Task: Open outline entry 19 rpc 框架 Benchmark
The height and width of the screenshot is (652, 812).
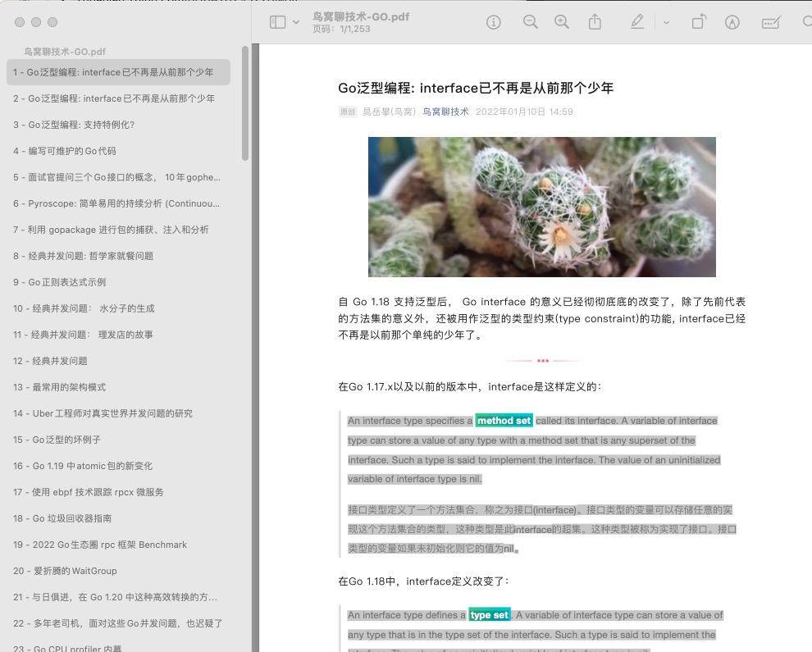Action: pyautogui.click(x=119, y=545)
